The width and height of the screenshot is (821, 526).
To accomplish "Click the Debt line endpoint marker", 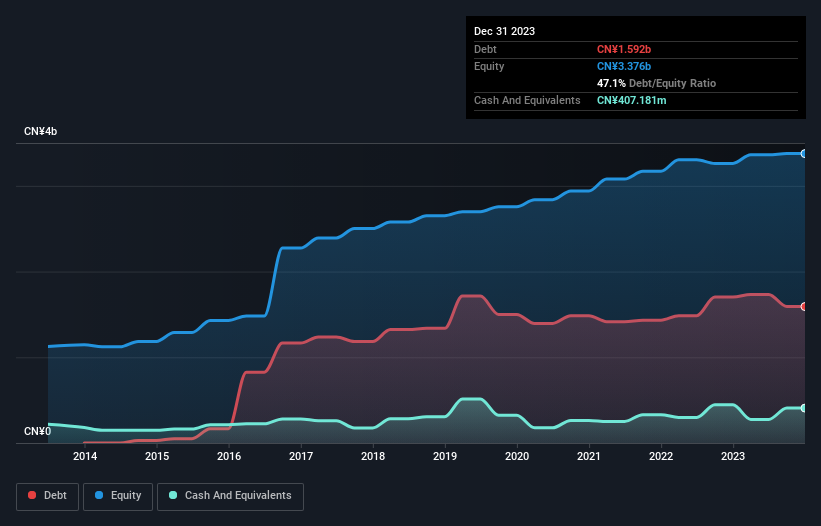I will pyautogui.click(x=804, y=307).
